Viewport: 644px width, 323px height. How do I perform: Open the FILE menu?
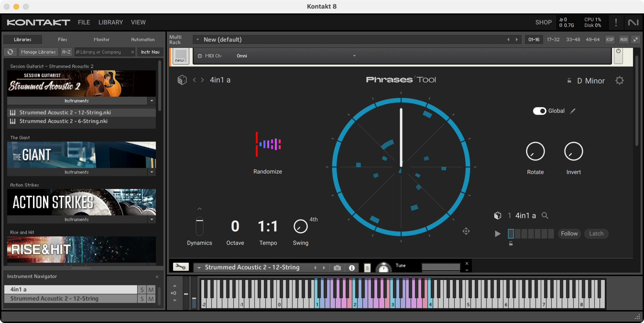pyautogui.click(x=84, y=22)
